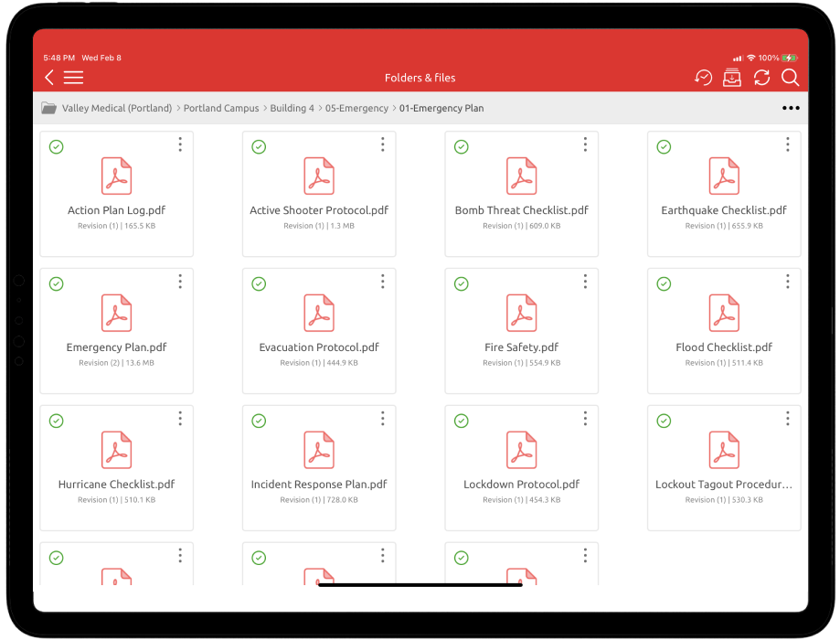The width and height of the screenshot is (840, 640).
Task: Click folder icon at breadcrumb start
Action: pyautogui.click(x=48, y=108)
